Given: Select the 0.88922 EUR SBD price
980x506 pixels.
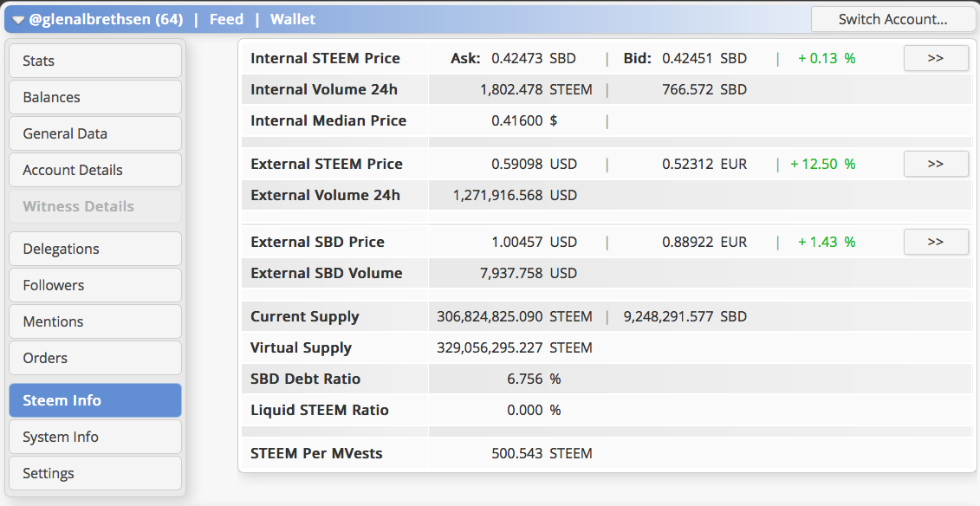Looking at the screenshot, I should click(704, 242).
